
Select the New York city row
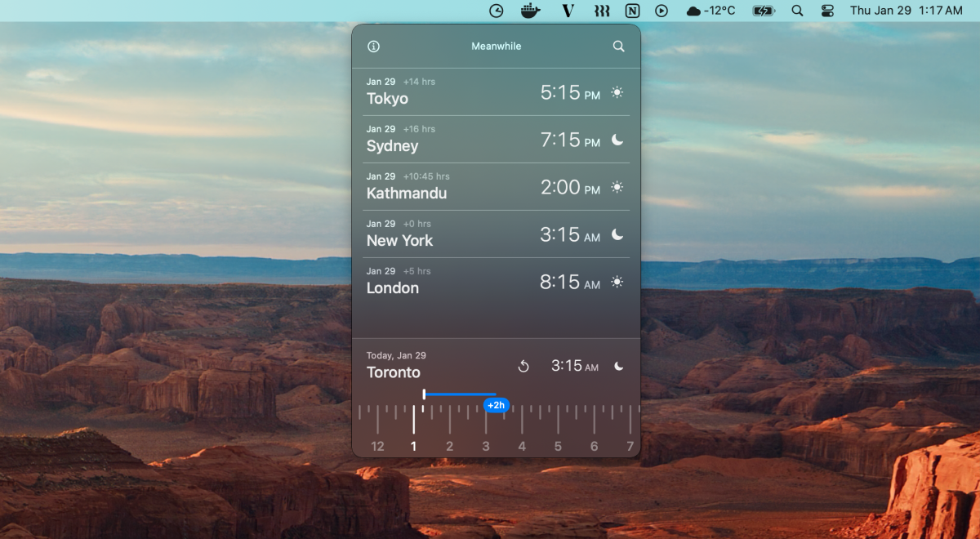click(x=497, y=234)
